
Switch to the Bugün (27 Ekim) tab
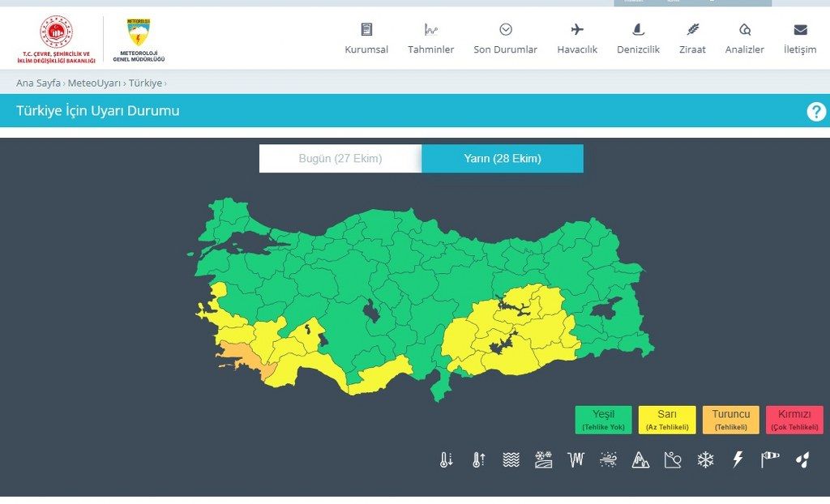pyautogui.click(x=340, y=158)
